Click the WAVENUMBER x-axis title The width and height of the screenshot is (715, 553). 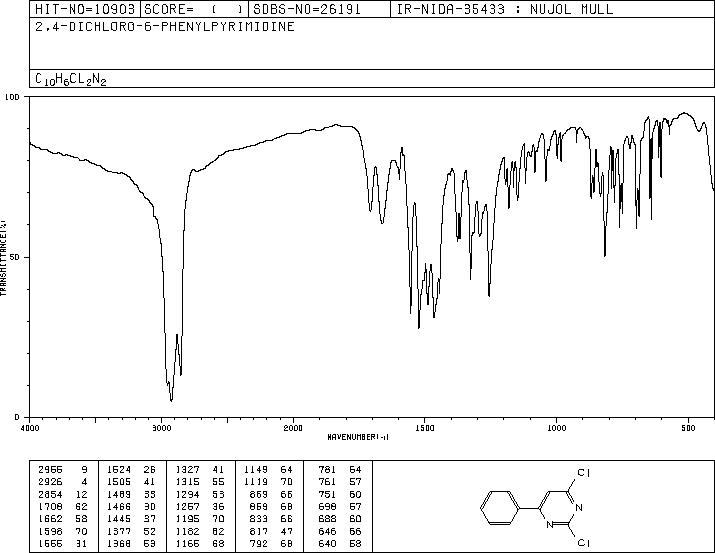pyautogui.click(x=358, y=437)
